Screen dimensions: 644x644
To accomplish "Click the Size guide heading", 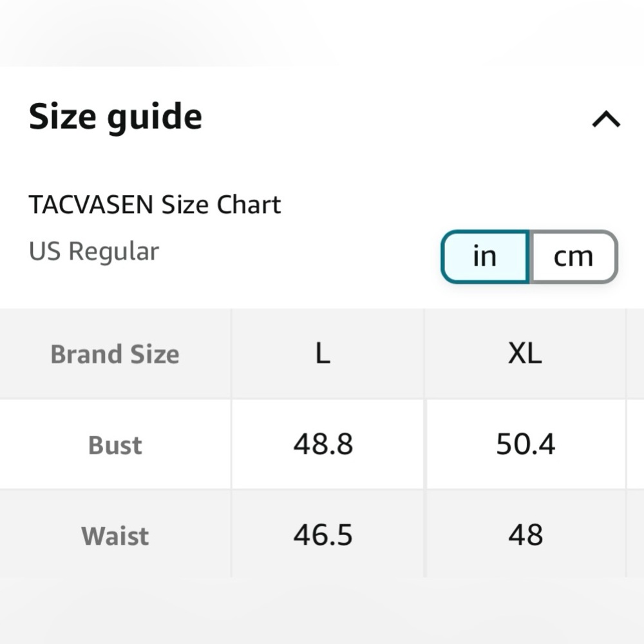I will point(115,117).
